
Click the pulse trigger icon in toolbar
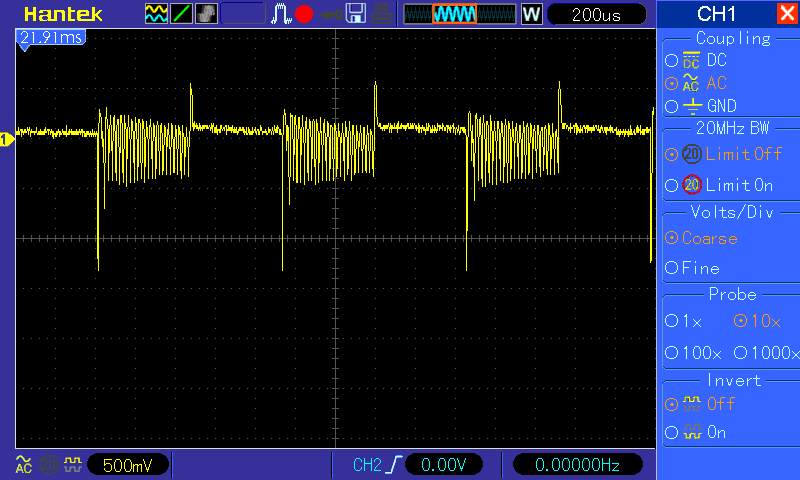coord(281,14)
